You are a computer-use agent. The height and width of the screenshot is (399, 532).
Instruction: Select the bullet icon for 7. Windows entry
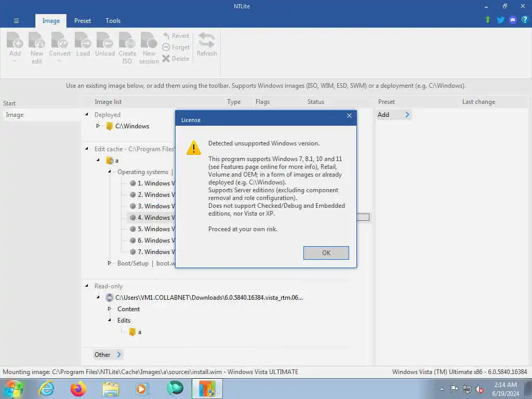(132, 252)
